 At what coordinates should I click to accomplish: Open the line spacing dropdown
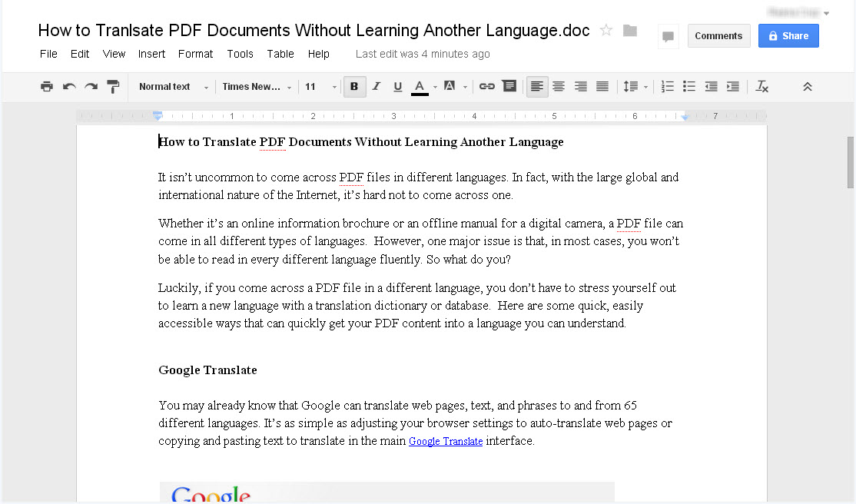pos(635,86)
